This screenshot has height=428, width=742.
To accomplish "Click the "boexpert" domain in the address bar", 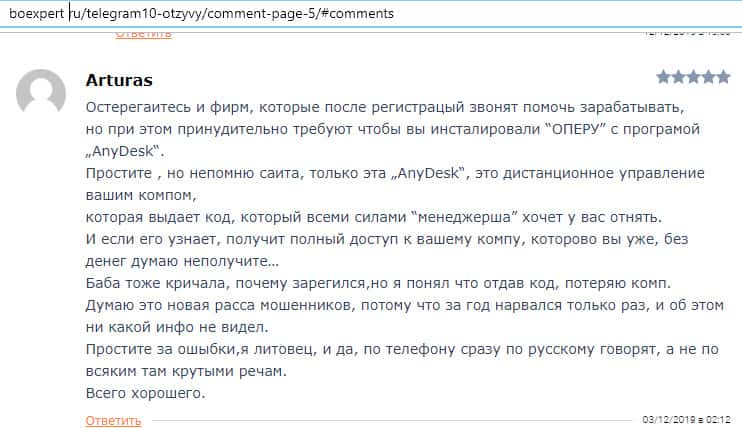I will pos(36,14).
